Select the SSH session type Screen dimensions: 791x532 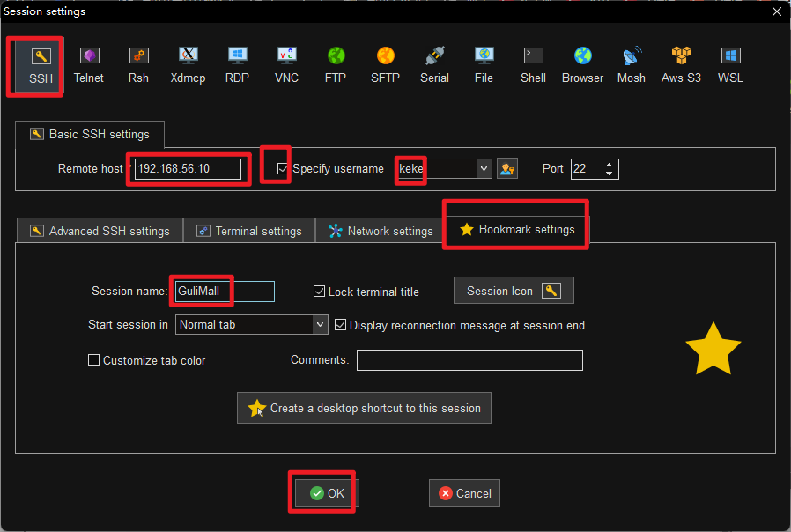[x=41, y=66]
